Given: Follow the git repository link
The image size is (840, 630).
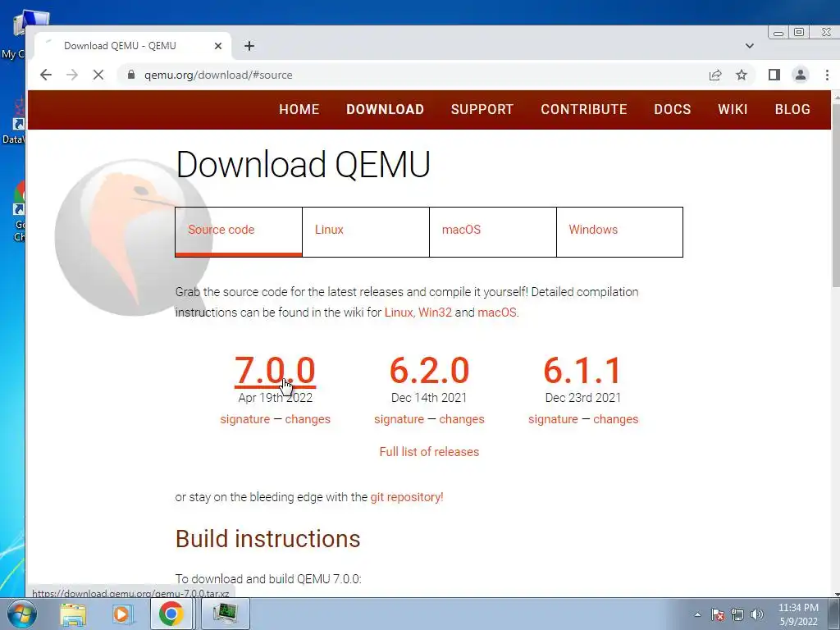Looking at the screenshot, I should tap(407, 497).
